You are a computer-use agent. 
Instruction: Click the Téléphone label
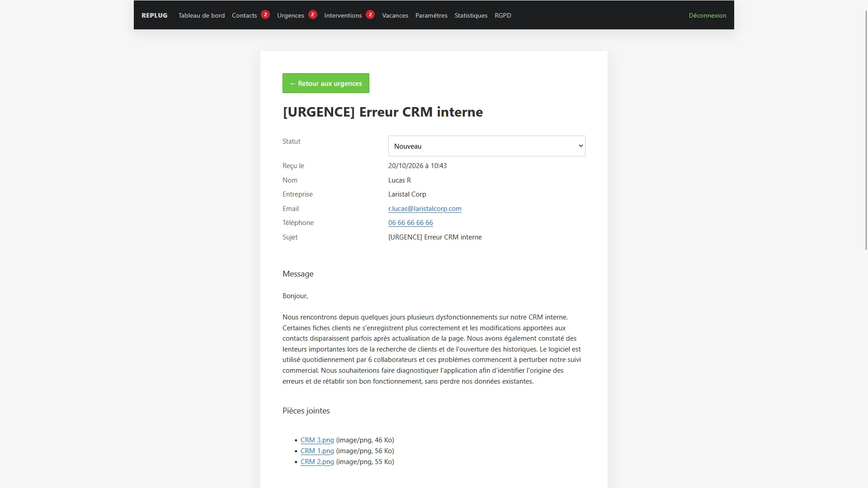pyautogui.click(x=298, y=223)
